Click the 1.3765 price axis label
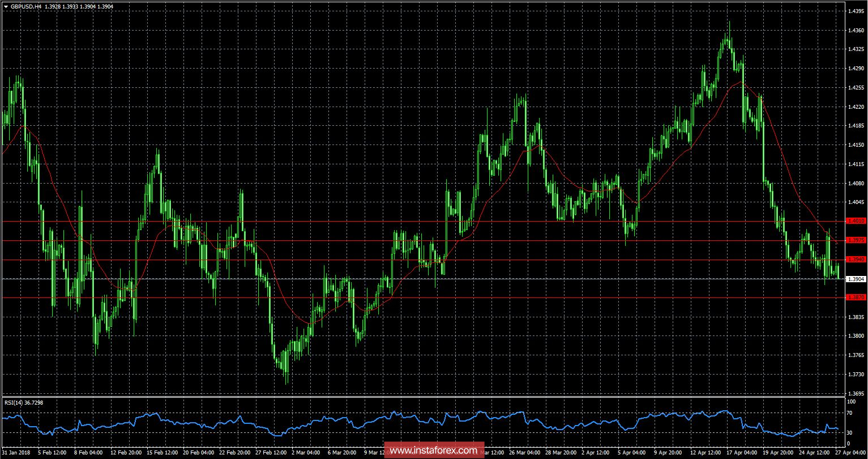Viewport: 868px width, 459px height. pos(856,355)
